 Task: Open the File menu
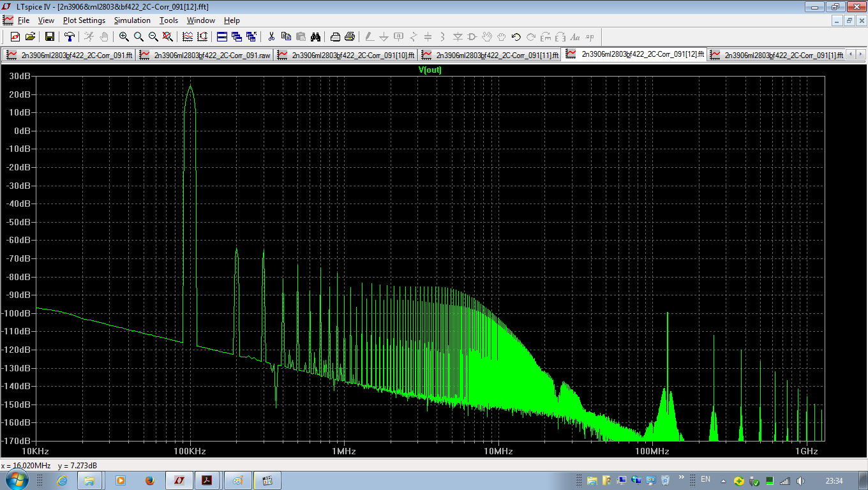pos(24,20)
